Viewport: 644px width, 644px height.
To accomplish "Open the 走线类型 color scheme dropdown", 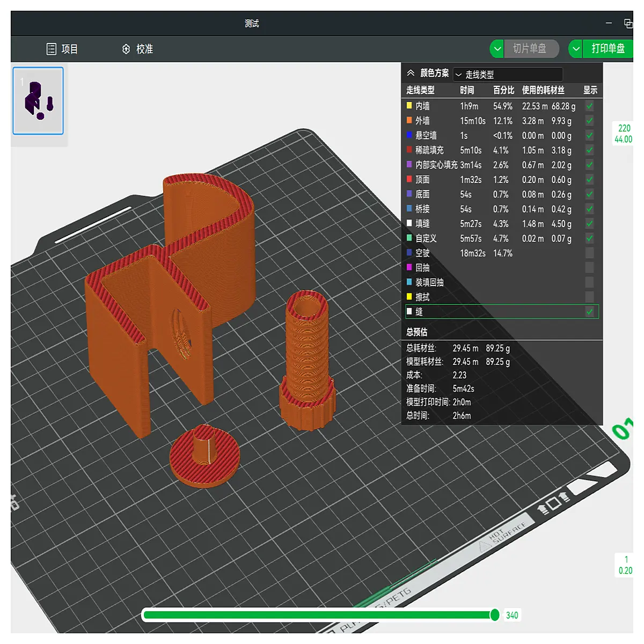I will click(508, 75).
